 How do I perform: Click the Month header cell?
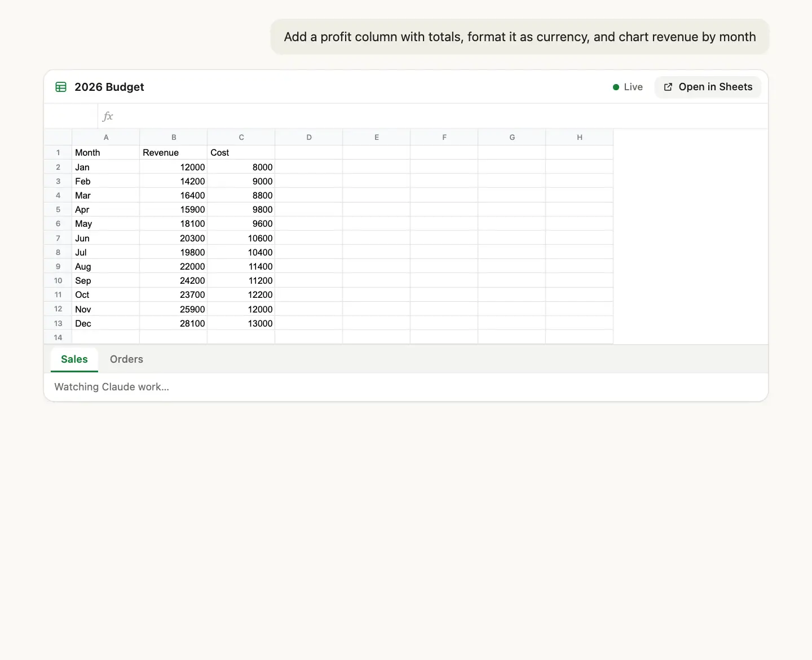point(106,152)
